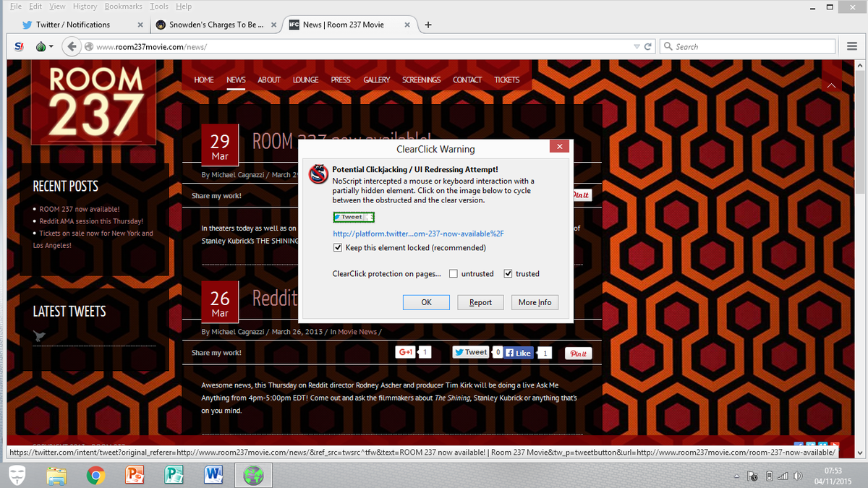This screenshot has height=488, width=868.
Task: Open ABOUT page in site navigation
Action: tap(269, 80)
